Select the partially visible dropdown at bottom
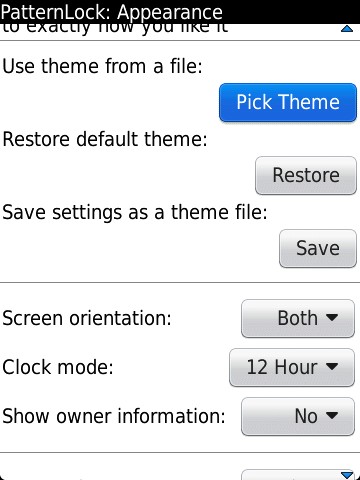 [x=298, y=475]
